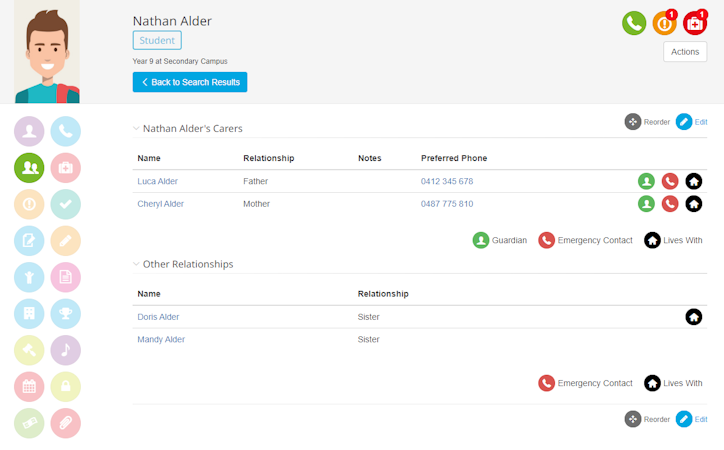
Task: Open the orange alert notification icon in header
Action: pos(664,23)
